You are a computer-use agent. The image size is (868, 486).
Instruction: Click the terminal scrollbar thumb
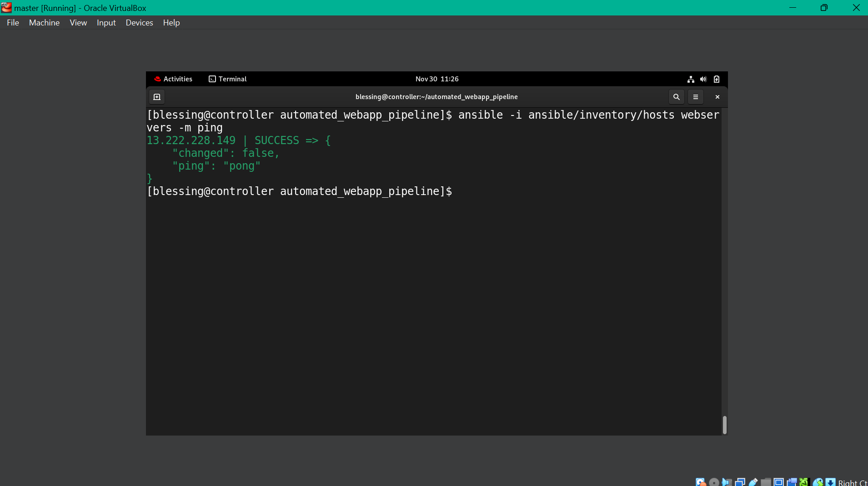(x=724, y=426)
